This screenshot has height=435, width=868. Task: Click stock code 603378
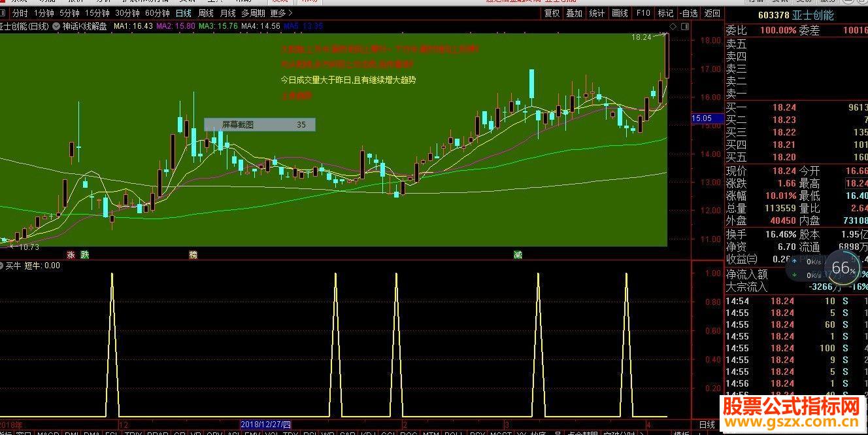[x=775, y=15]
